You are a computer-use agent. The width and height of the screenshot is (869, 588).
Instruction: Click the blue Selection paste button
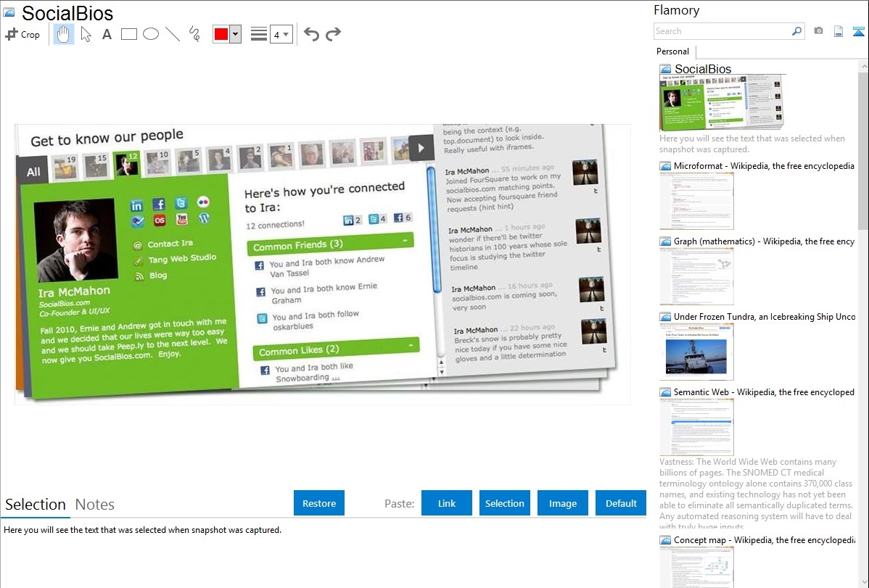tap(504, 503)
